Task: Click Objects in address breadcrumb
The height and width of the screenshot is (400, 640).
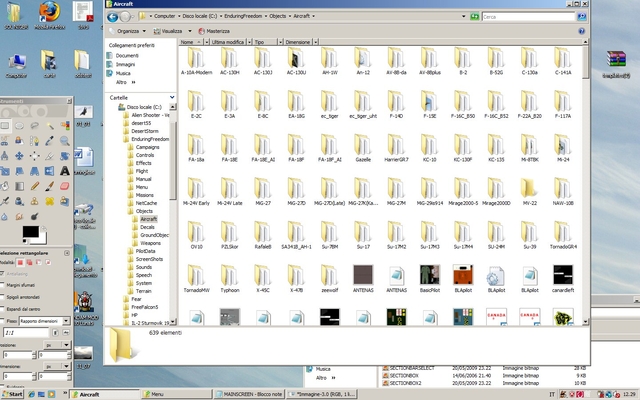Action: point(278,16)
